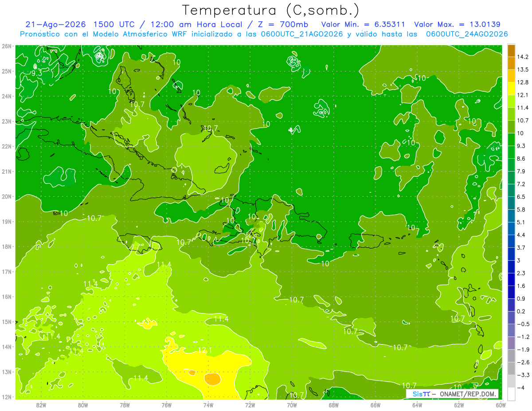This screenshot has height=411, width=532.
Task: Click the '6.5' label on the color scale
Action: (521, 197)
